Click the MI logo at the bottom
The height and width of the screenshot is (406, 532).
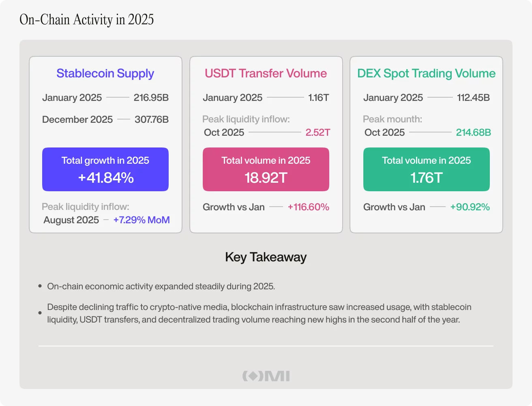[266, 376]
